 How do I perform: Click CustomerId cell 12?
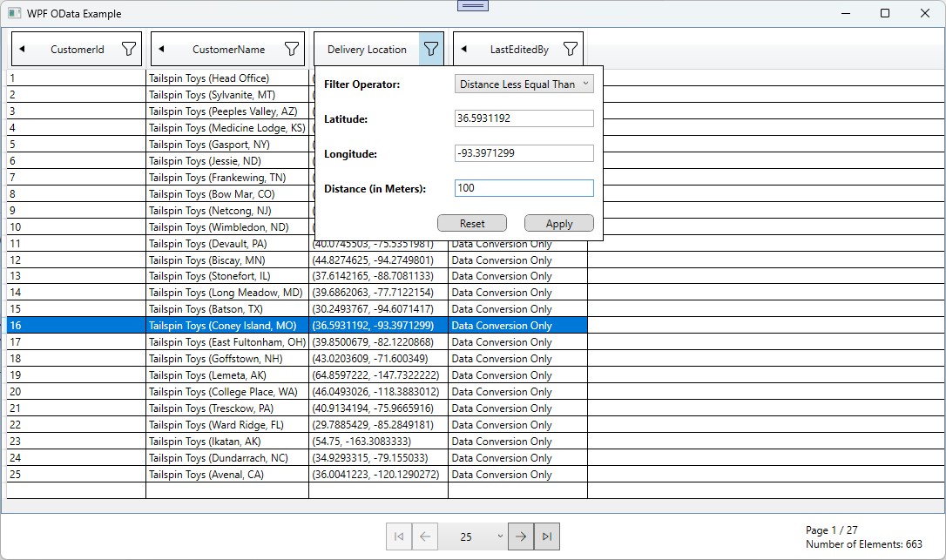pos(76,260)
